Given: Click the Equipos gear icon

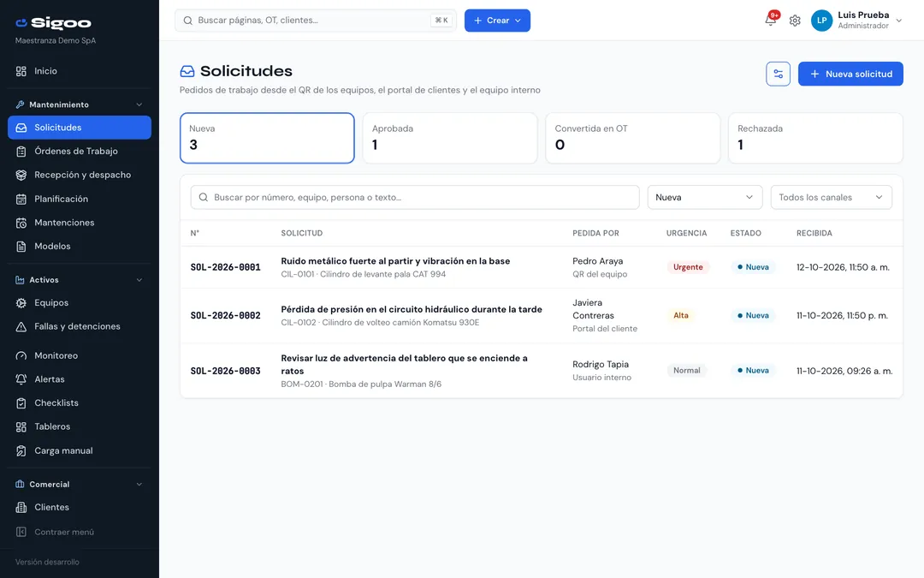Looking at the screenshot, I should click(21, 303).
